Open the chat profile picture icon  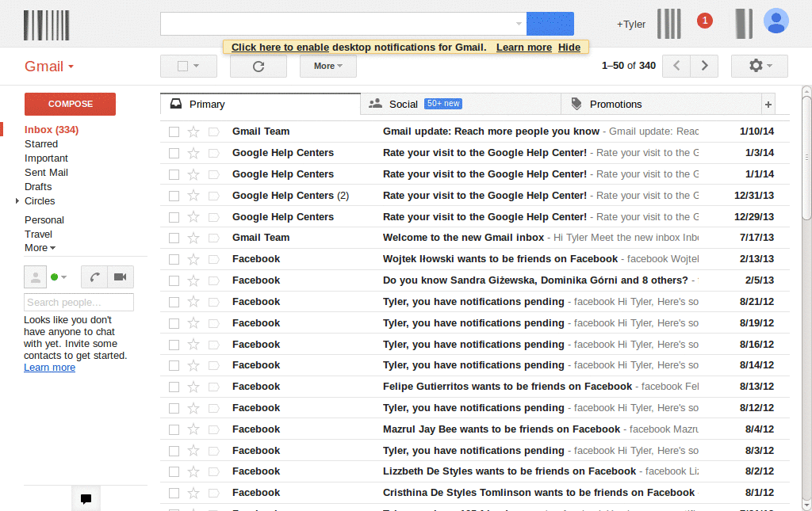click(x=35, y=277)
